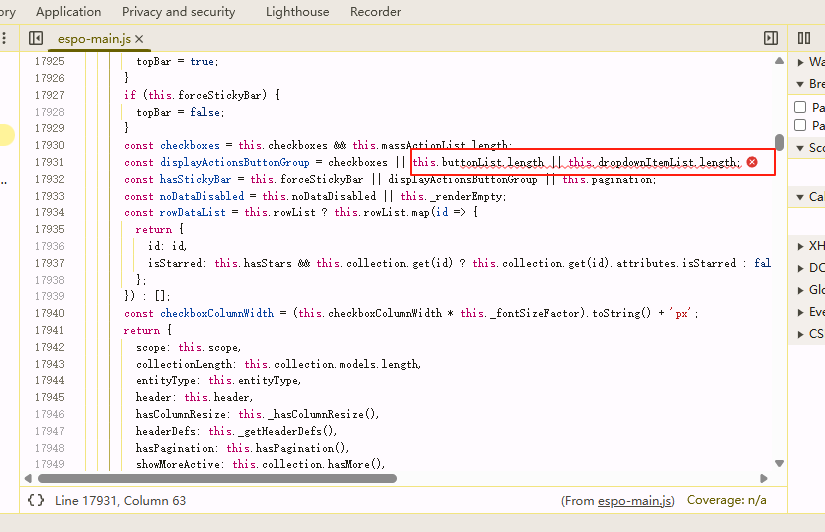
Task: Enable the second Pause on exceptions checkbox
Action: point(800,125)
